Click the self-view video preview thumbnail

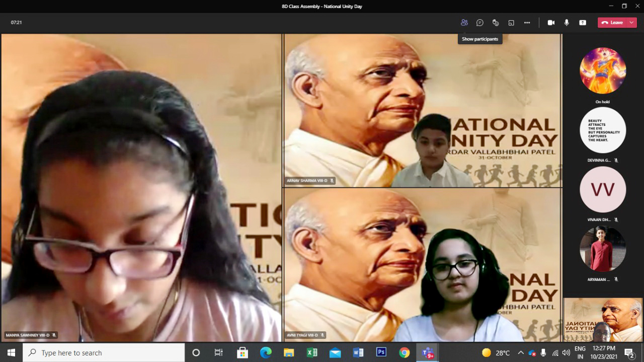click(x=603, y=320)
